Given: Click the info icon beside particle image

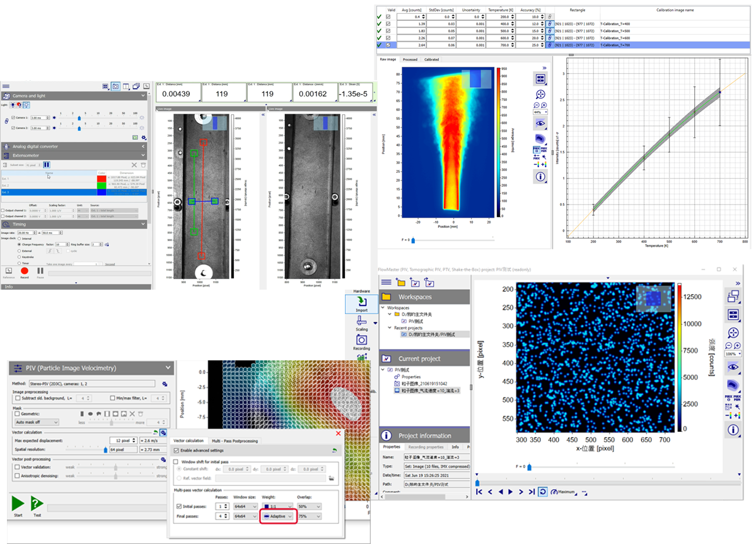Looking at the screenshot, I should [x=733, y=430].
